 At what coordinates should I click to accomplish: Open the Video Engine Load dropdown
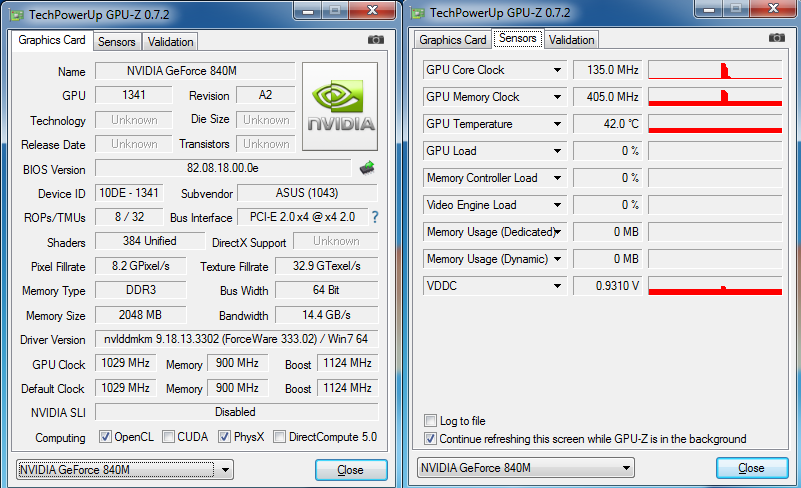coord(557,205)
